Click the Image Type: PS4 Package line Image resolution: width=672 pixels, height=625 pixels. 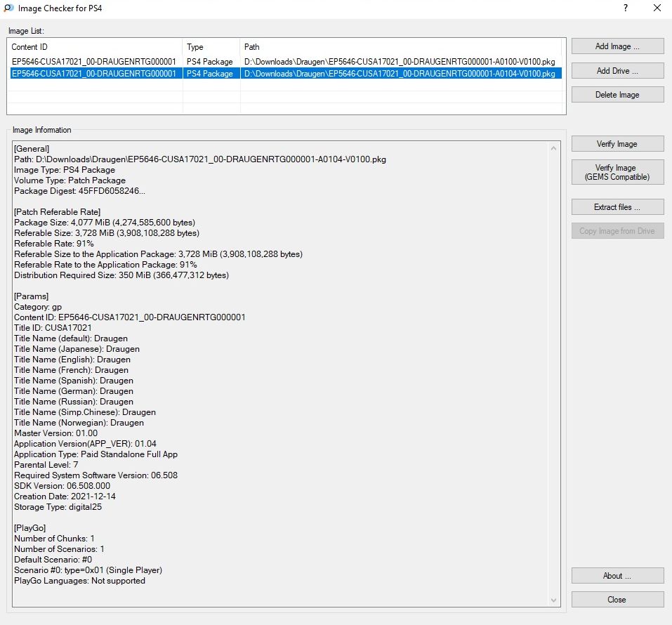pyautogui.click(x=65, y=170)
